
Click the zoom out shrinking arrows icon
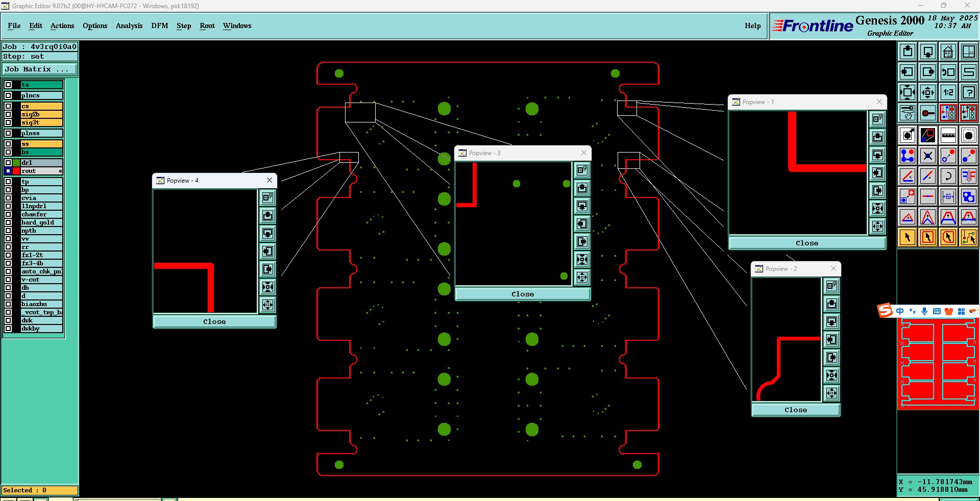[x=928, y=92]
